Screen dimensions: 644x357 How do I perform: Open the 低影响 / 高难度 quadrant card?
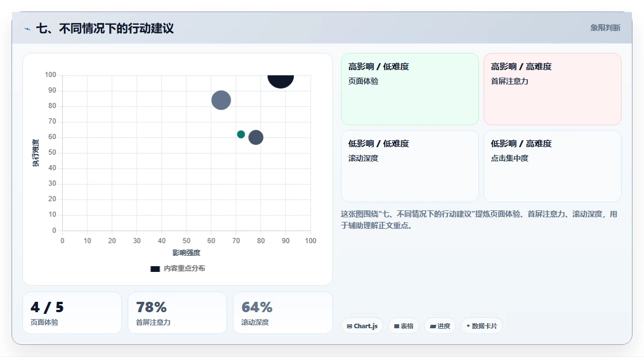coord(553,166)
